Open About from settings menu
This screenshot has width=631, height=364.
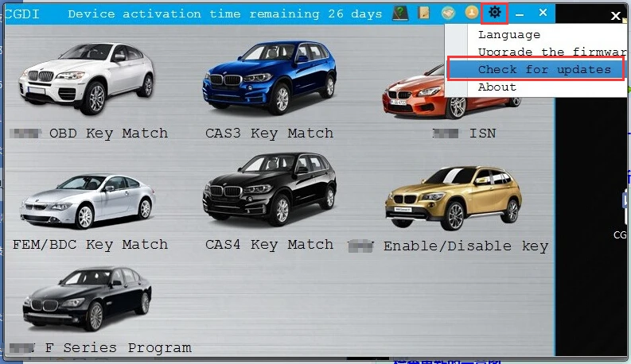point(497,87)
